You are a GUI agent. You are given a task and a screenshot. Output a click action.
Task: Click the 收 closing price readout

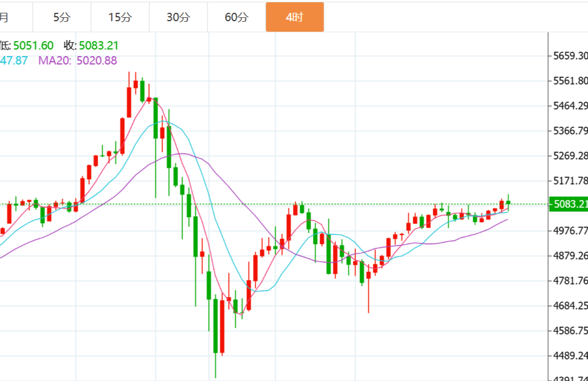click(x=92, y=46)
